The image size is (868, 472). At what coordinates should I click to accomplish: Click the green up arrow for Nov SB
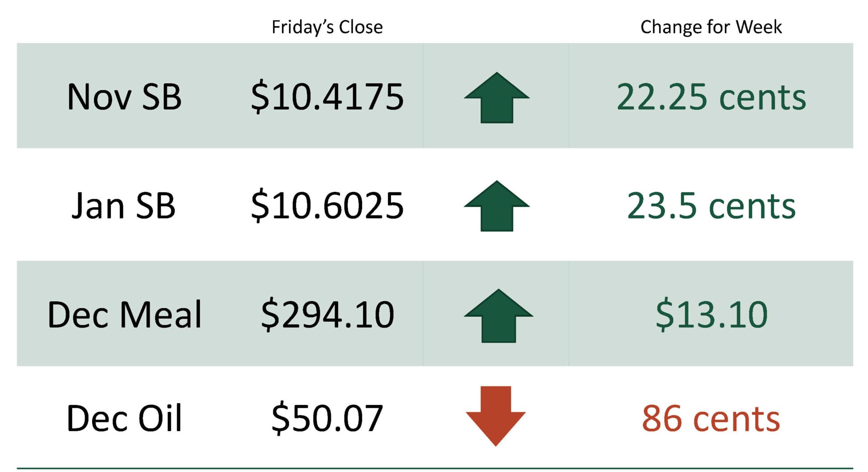[496, 98]
